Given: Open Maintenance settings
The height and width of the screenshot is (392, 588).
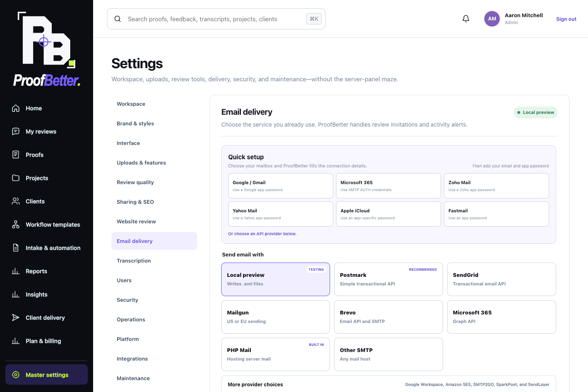Looking at the screenshot, I should coord(154,379).
